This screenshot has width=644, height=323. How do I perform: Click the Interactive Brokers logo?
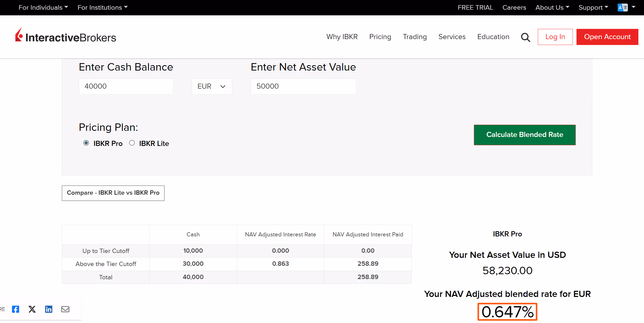point(66,36)
